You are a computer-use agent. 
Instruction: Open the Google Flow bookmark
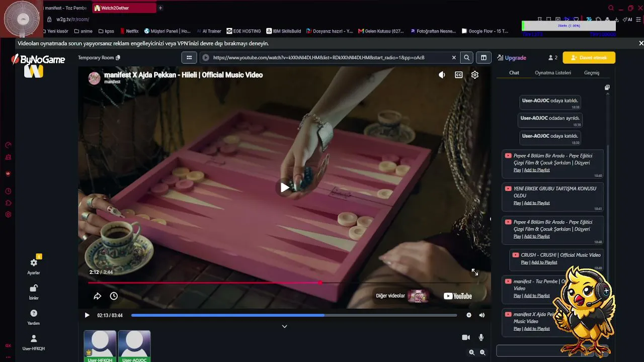485,31
